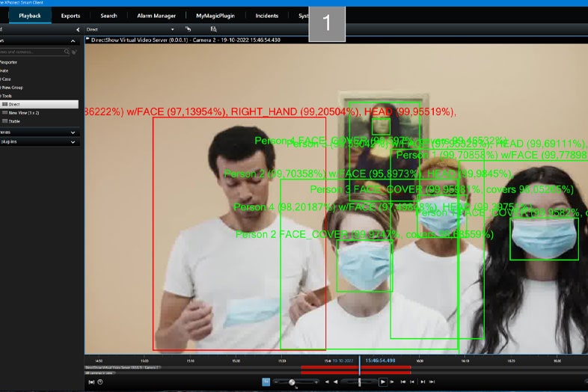Image resolution: width=588 pixels, height=392 pixels.
Task: Open the Incidents tab
Action: click(266, 16)
